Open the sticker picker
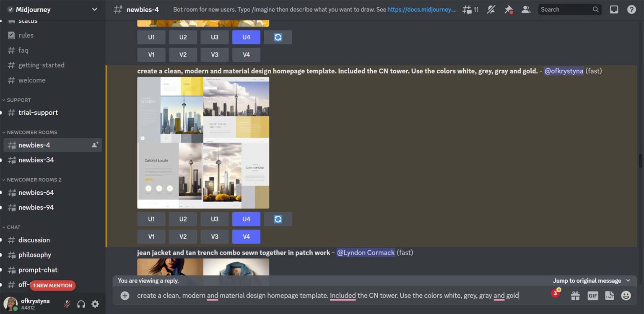Image resolution: width=644 pixels, height=314 pixels. (x=609, y=295)
